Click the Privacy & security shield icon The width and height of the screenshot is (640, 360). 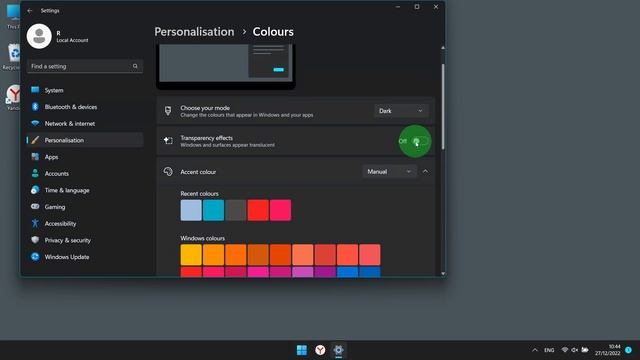[35, 240]
